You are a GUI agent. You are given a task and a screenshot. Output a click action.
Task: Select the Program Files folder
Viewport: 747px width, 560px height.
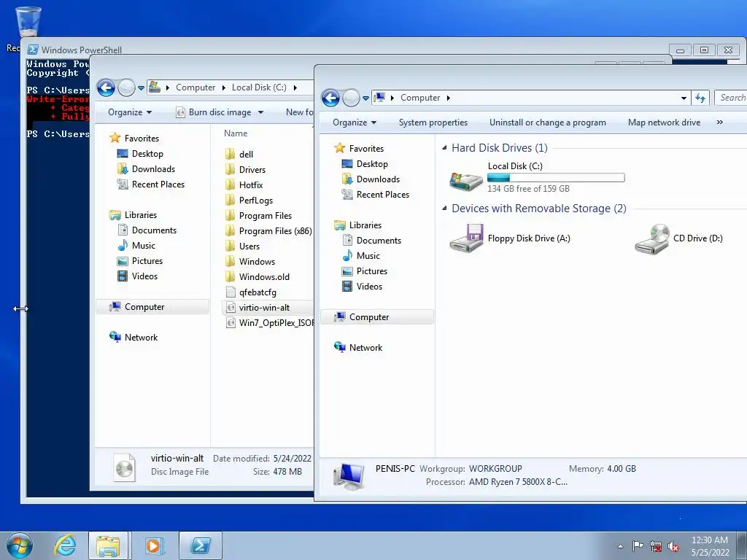click(x=265, y=216)
